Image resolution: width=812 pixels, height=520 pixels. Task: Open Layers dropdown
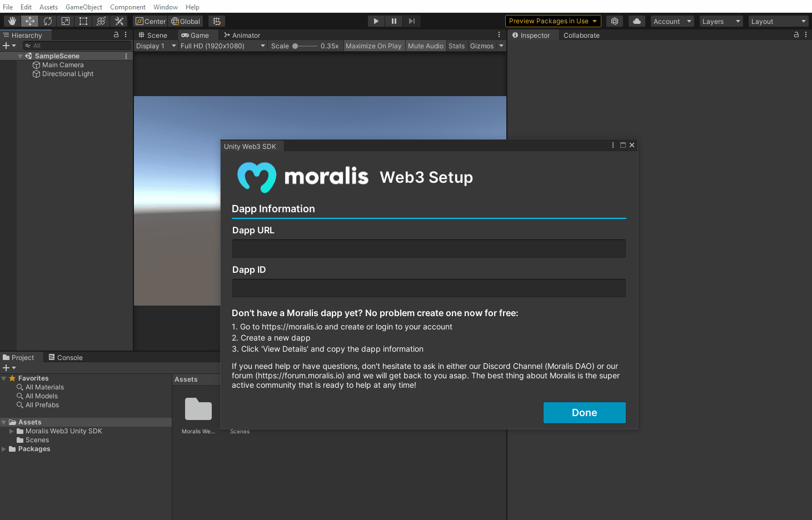click(721, 21)
